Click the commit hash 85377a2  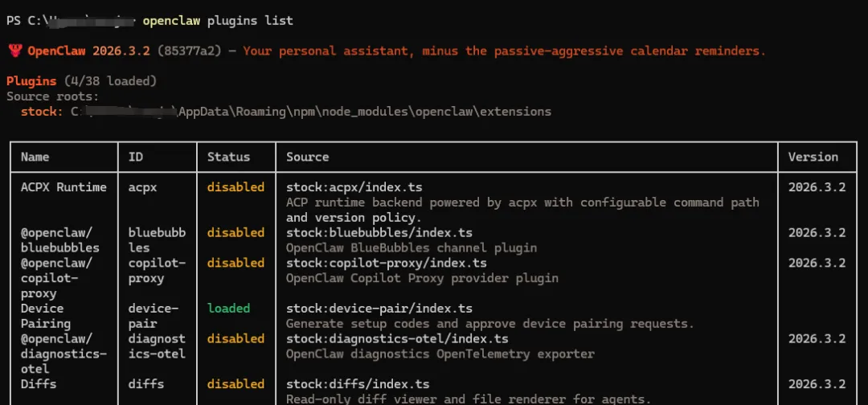pos(187,51)
